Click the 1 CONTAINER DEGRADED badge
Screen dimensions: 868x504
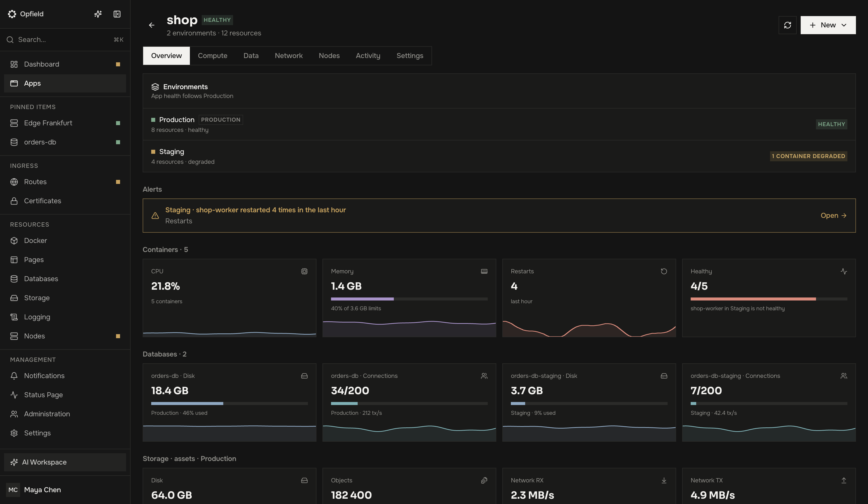[x=808, y=157]
